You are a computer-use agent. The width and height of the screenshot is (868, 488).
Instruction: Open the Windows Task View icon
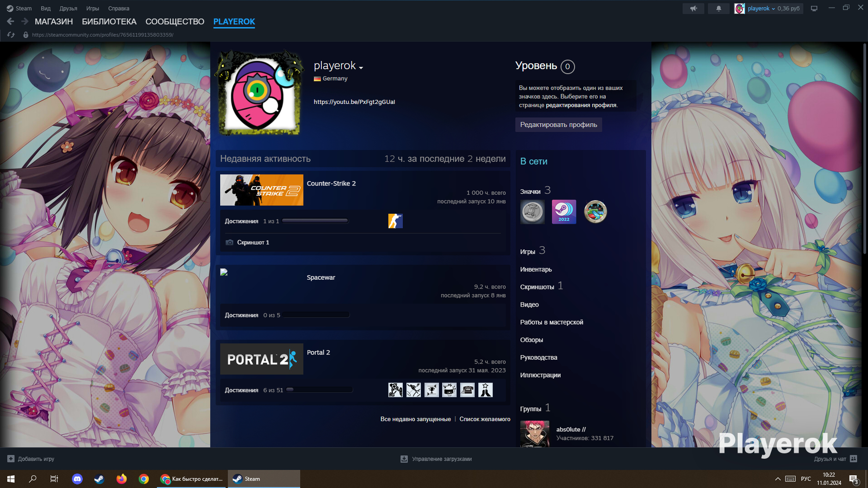coord(54,479)
